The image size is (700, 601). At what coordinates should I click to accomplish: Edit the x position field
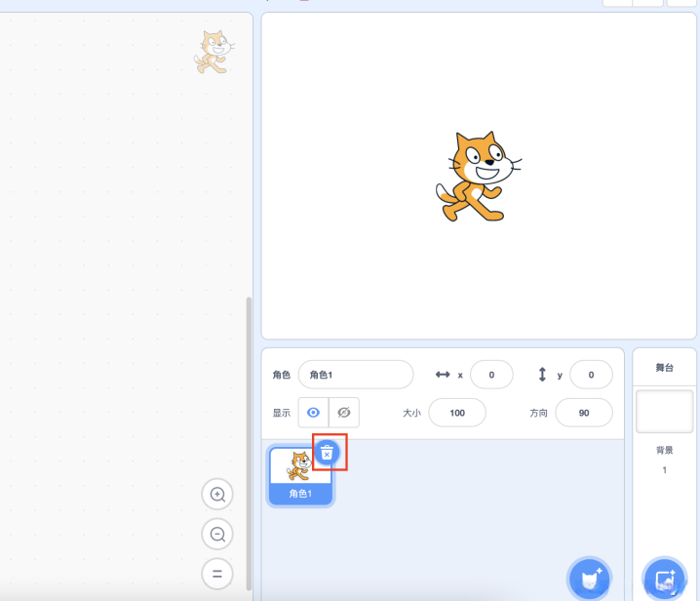(x=491, y=375)
